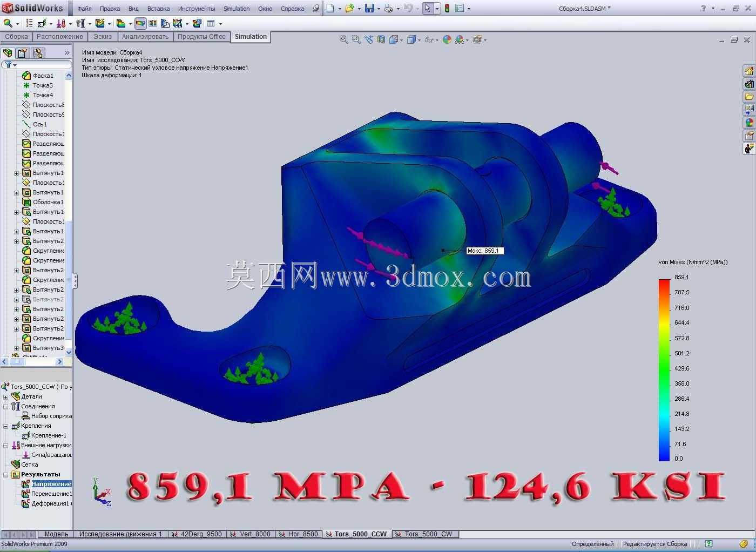Click the von Mises color legend bar
Viewport: 756px width, 552px height.
coord(664,370)
